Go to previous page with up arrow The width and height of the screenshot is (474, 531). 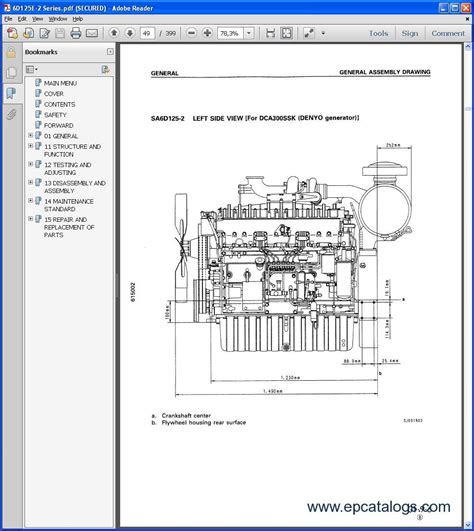(114, 33)
